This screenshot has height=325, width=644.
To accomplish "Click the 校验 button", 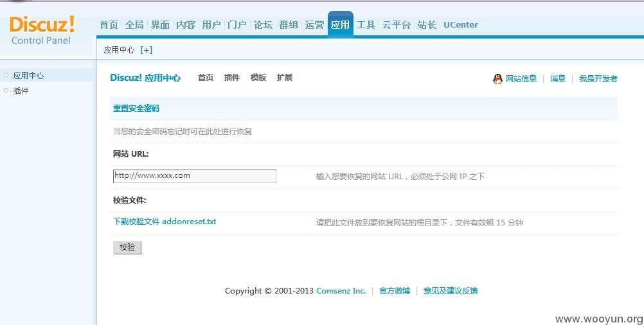I will click(127, 247).
